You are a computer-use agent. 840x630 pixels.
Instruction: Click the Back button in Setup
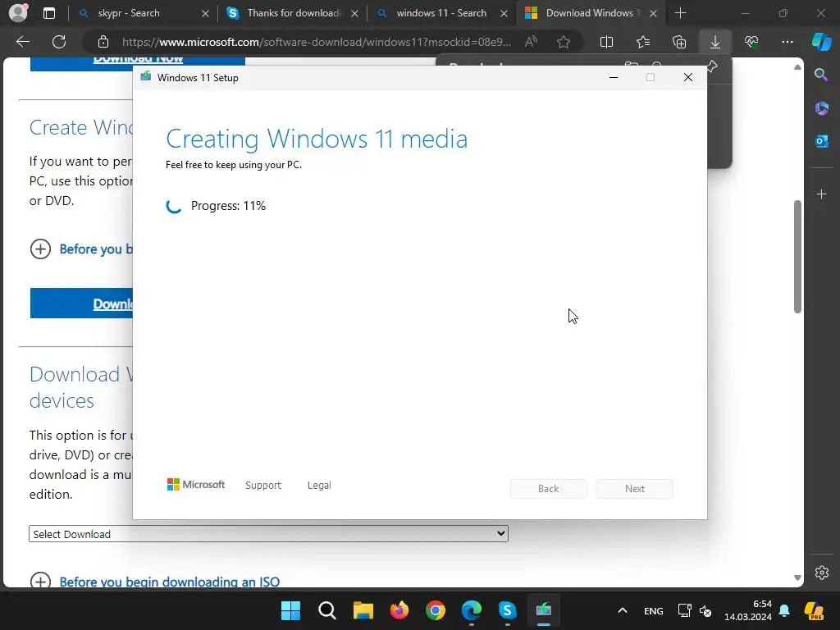point(549,489)
